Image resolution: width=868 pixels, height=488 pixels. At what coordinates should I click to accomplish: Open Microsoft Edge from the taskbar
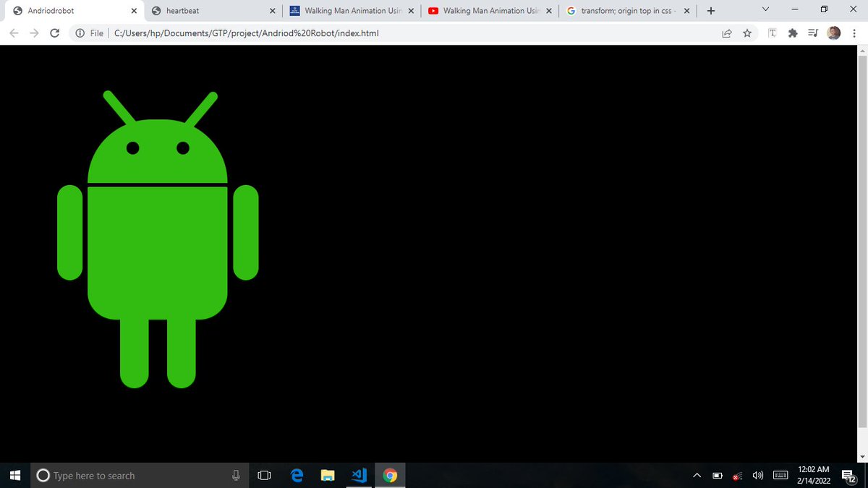[x=297, y=475]
